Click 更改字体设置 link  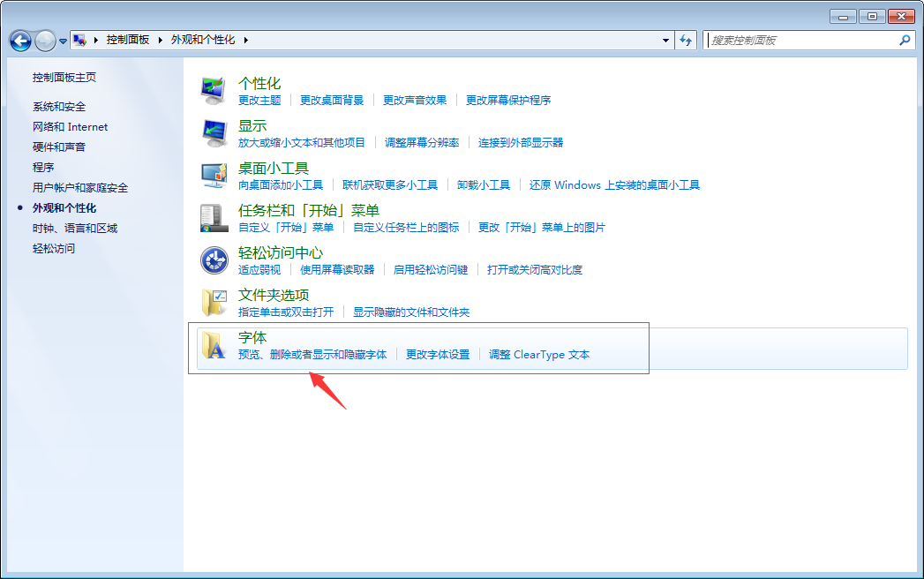438,354
